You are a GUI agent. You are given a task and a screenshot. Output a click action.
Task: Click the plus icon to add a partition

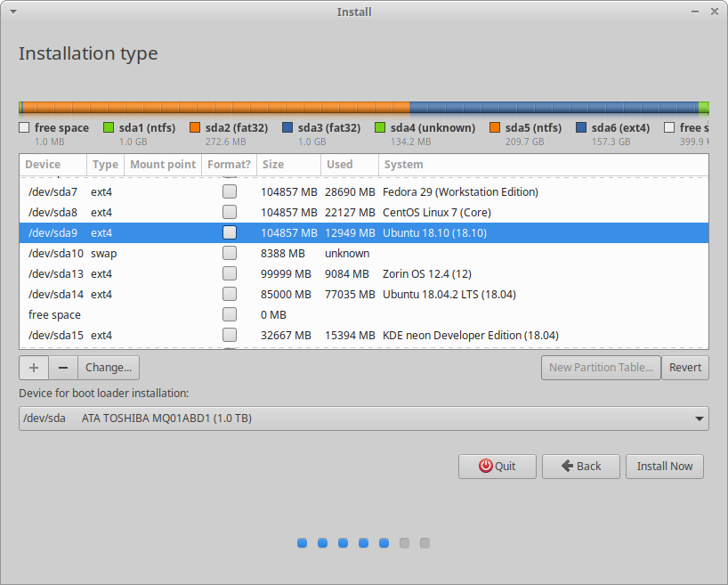33,367
